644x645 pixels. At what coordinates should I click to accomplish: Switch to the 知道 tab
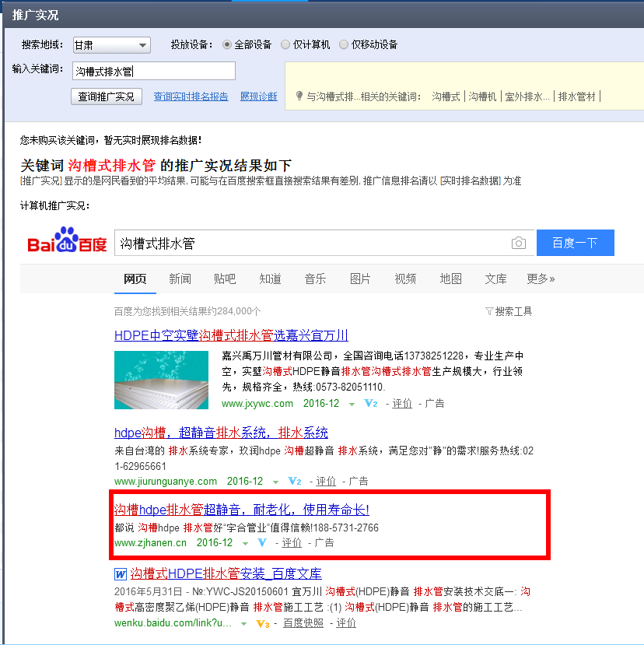click(270, 279)
